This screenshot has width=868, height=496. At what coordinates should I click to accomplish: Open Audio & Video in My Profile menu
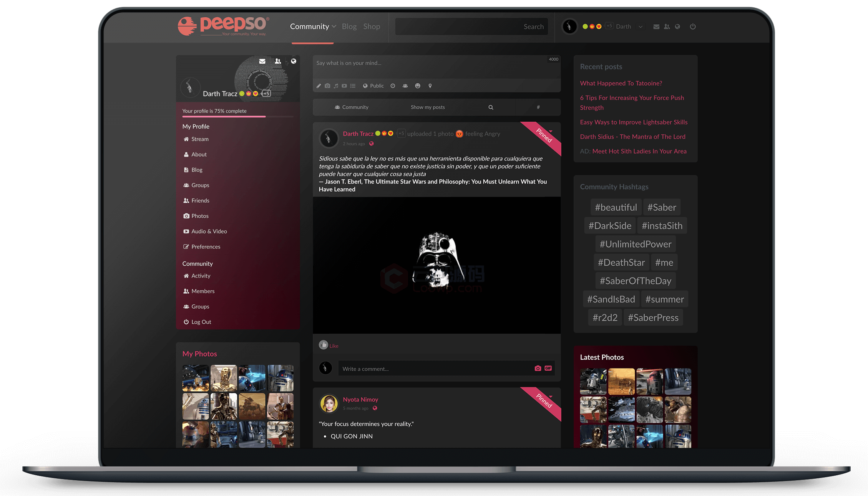point(205,231)
